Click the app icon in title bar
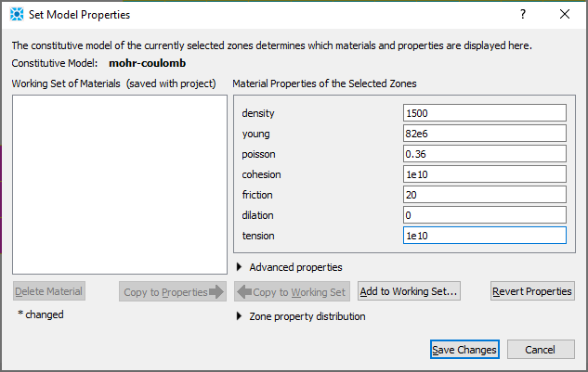The height and width of the screenshot is (372, 588). pos(17,15)
